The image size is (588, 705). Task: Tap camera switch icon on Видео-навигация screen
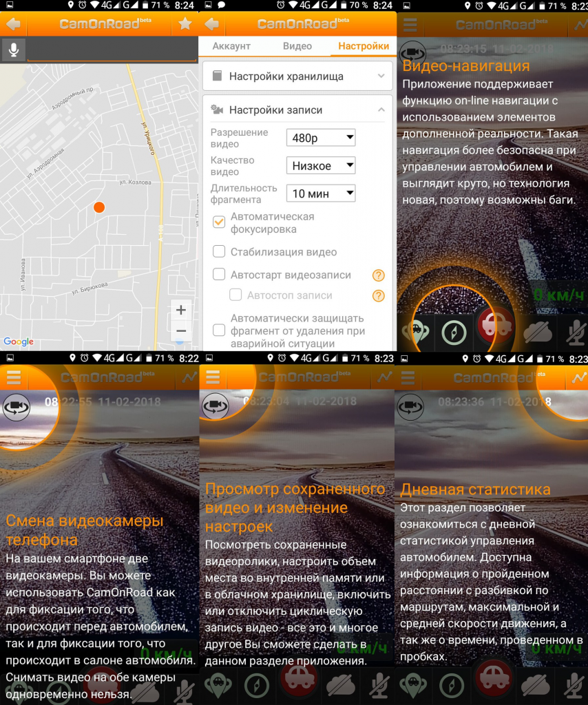[412, 52]
